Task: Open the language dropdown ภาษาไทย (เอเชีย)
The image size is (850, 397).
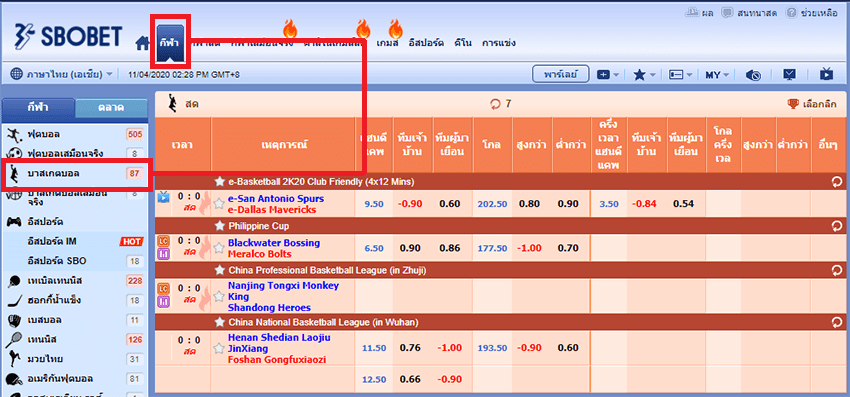Action: coord(62,74)
